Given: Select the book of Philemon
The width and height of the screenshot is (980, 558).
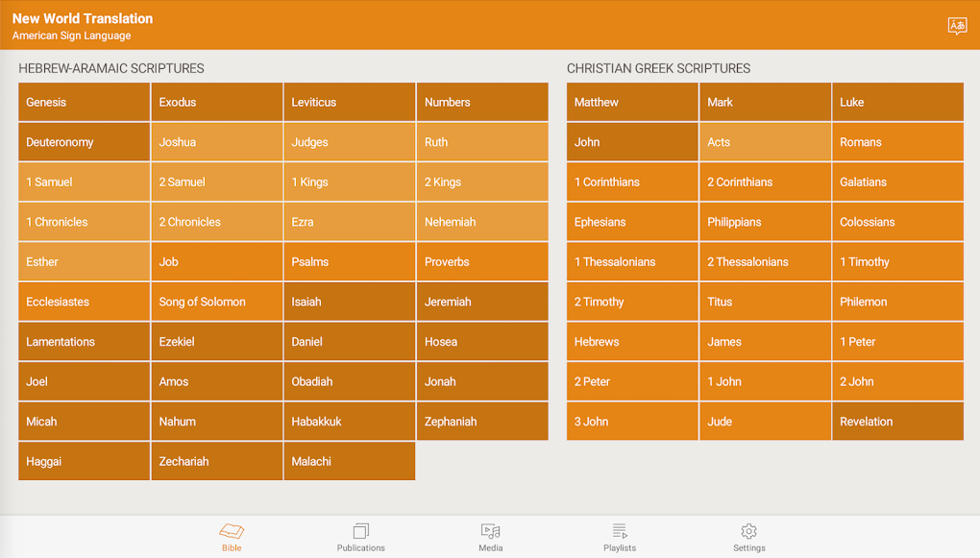Looking at the screenshot, I should pyautogui.click(x=897, y=302).
